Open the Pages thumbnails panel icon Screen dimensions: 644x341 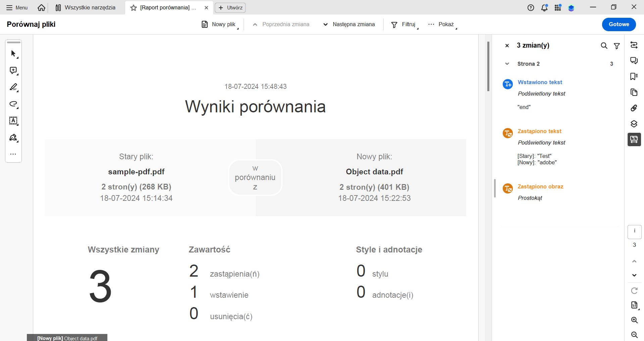click(x=634, y=92)
